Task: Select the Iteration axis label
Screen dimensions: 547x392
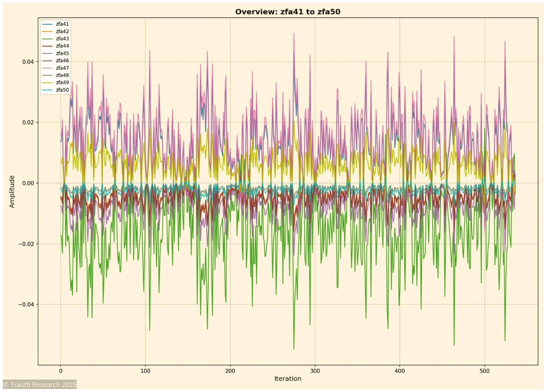Action: pos(288,379)
